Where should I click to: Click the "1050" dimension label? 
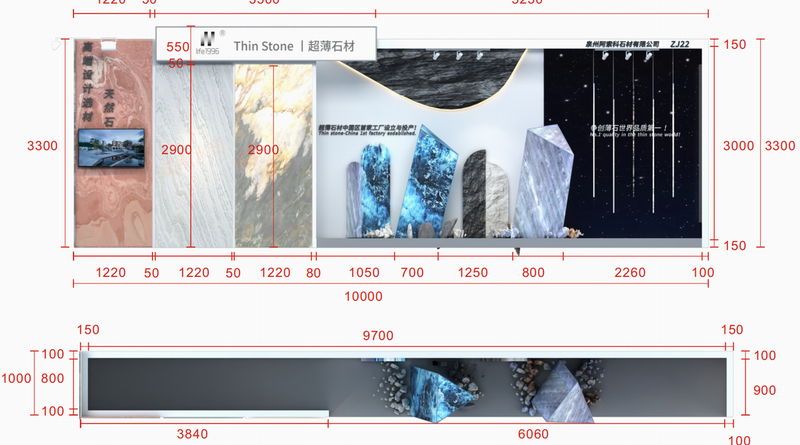pyautogui.click(x=364, y=273)
